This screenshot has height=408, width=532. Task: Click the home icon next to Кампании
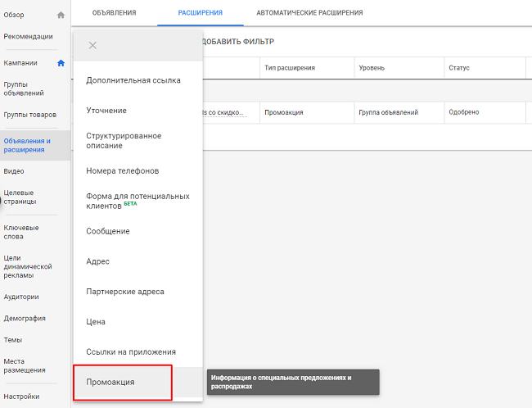61,63
